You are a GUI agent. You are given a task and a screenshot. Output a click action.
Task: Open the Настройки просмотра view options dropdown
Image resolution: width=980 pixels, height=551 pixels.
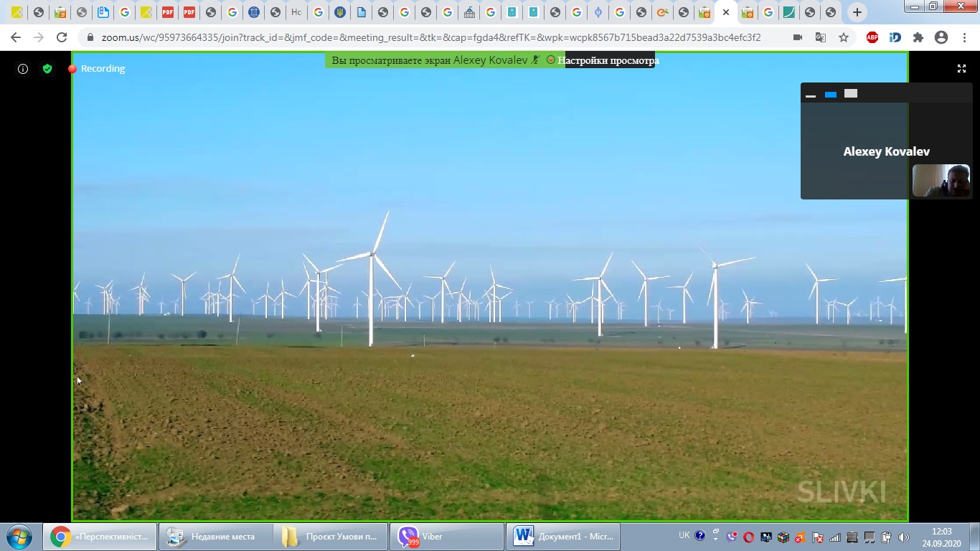point(608,60)
